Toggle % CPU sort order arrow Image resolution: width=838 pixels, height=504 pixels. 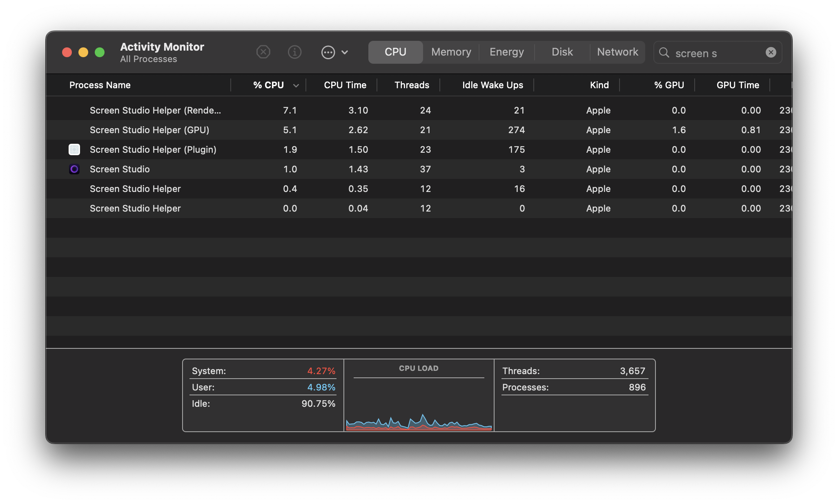pos(296,85)
